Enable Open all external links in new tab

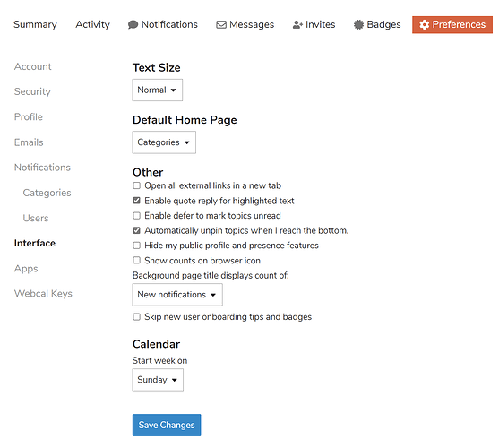[x=136, y=185]
